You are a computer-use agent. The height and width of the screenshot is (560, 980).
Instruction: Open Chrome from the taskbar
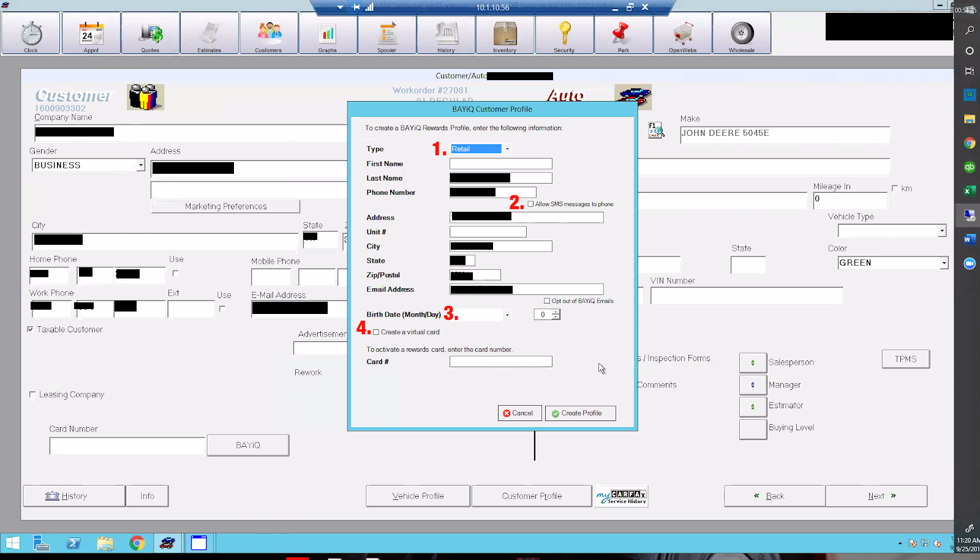pyautogui.click(x=137, y=543)
